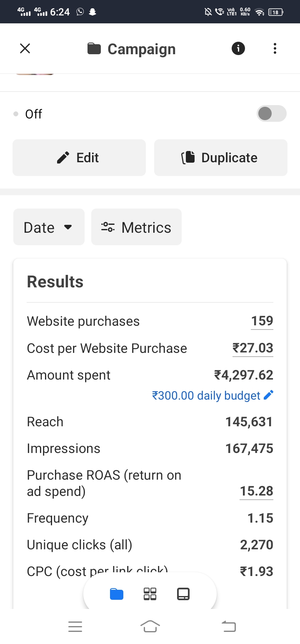
Task: Switch to the campaign folder tab
Action: click(117, 594)
